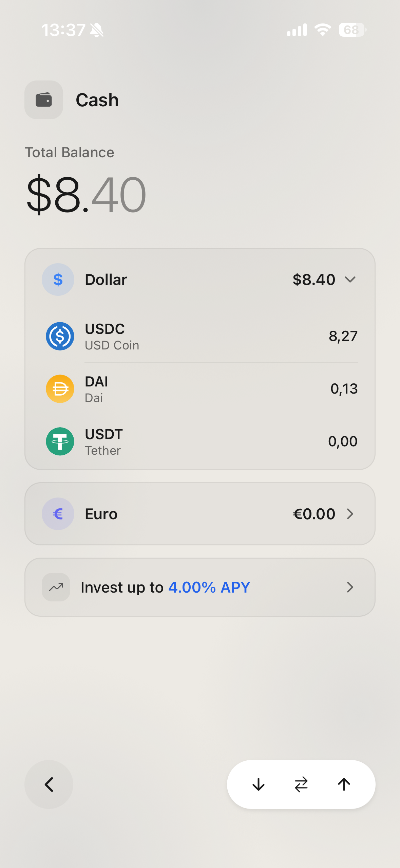Tap the Cash wallet icon

pos(44,100)
